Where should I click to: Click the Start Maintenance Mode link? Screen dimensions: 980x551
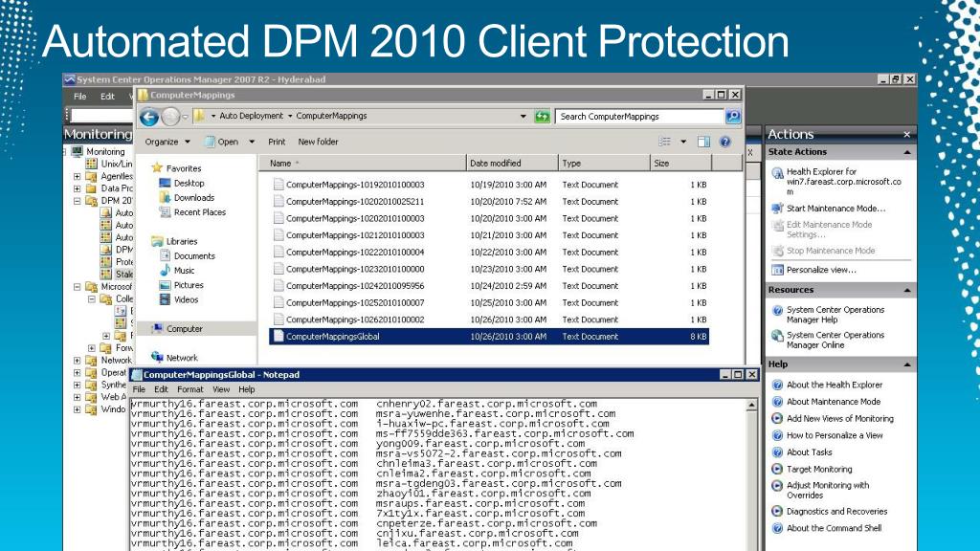click(836, 208)
